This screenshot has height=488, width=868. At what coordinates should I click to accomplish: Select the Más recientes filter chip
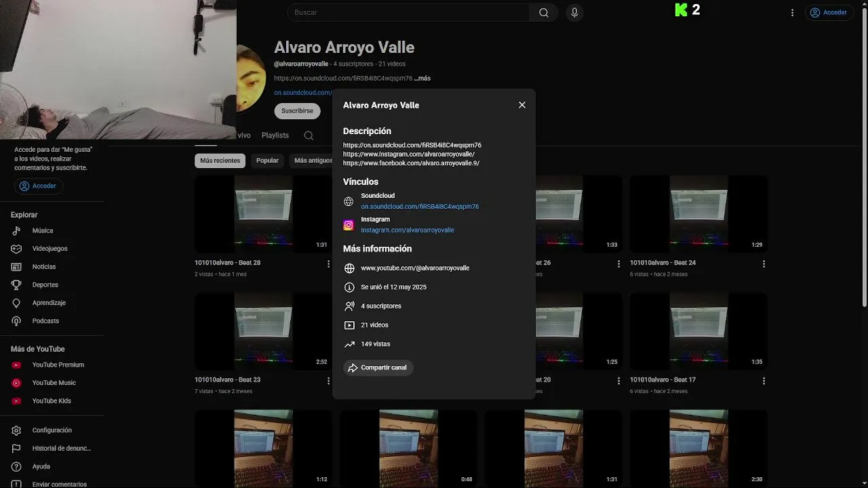(220, 161)
